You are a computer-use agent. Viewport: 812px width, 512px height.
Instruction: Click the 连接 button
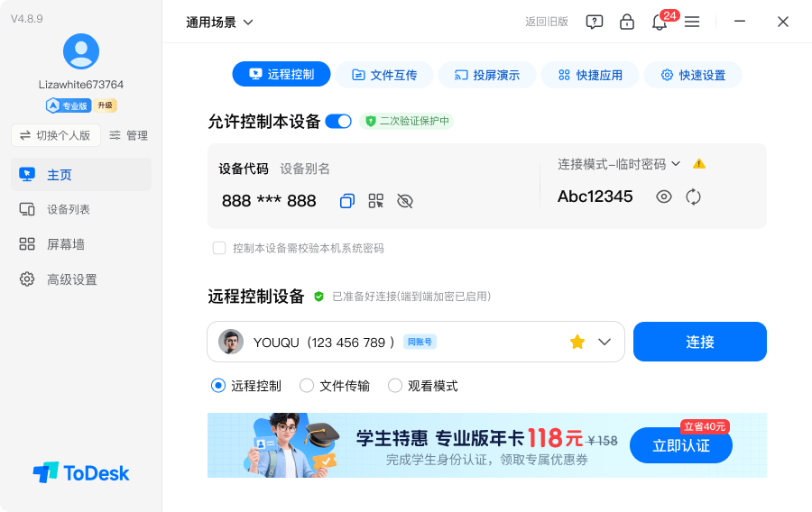coord(699,342)
